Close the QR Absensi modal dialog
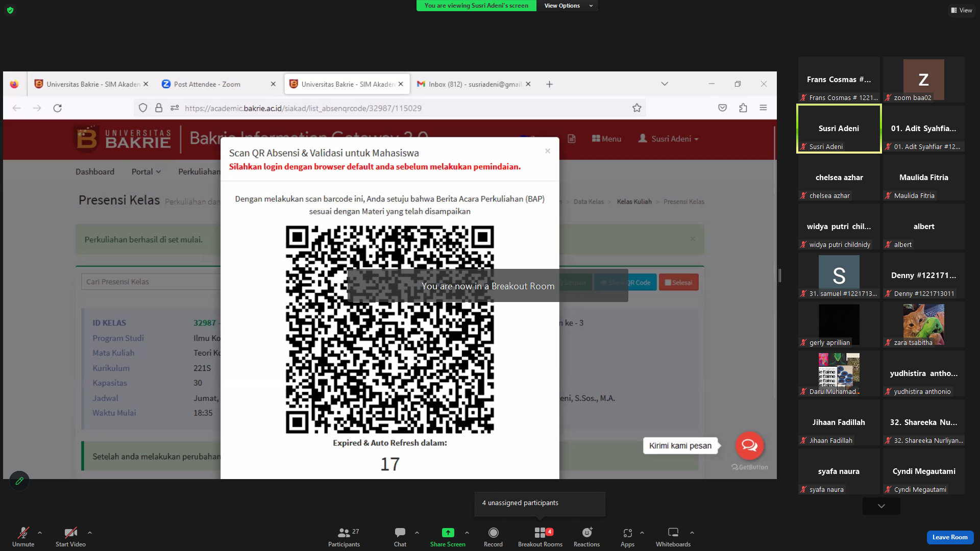The image size is (980, 551). coord(548,151)
